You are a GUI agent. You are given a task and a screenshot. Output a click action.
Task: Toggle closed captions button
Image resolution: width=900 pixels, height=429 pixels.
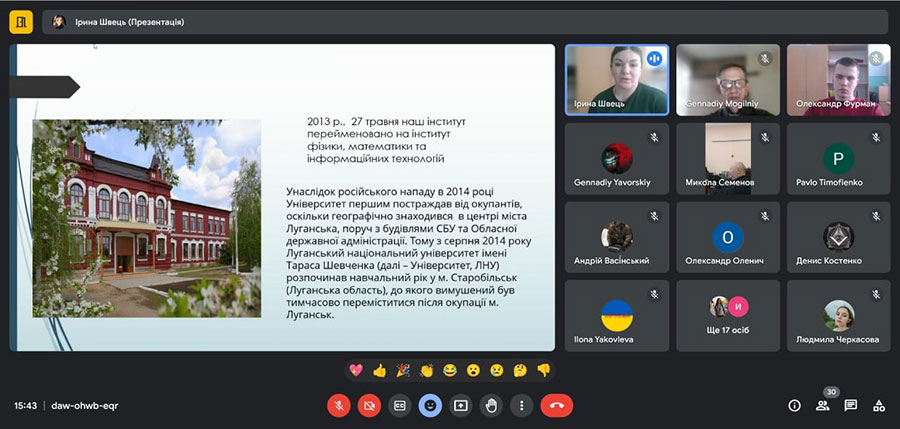(x=400, y=405)
